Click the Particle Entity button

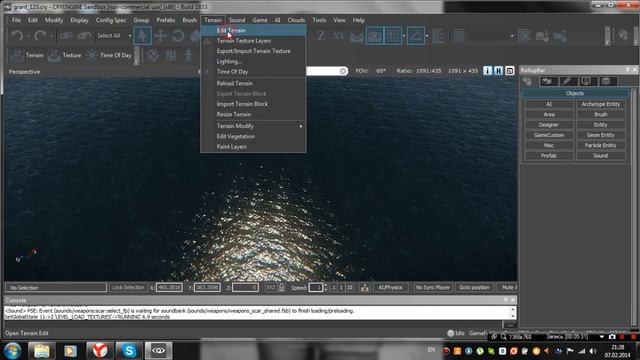click(x=600, y=145)
